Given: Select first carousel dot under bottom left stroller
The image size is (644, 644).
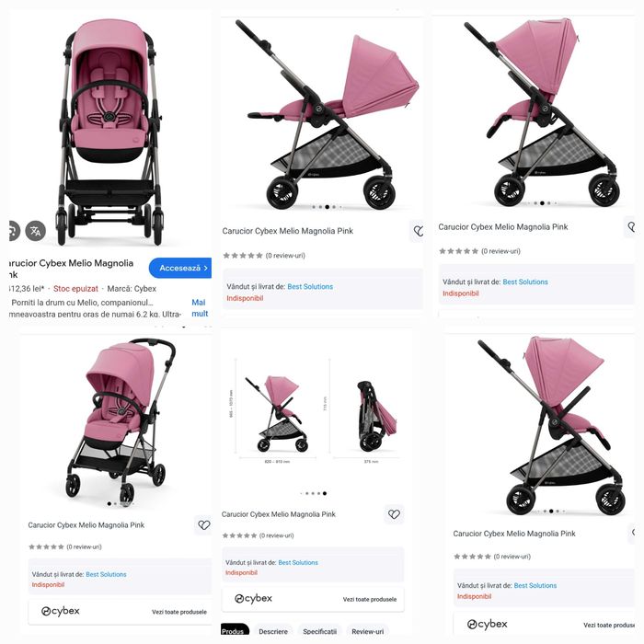Looking at the screenshot, I should click(x=109, y=503).
